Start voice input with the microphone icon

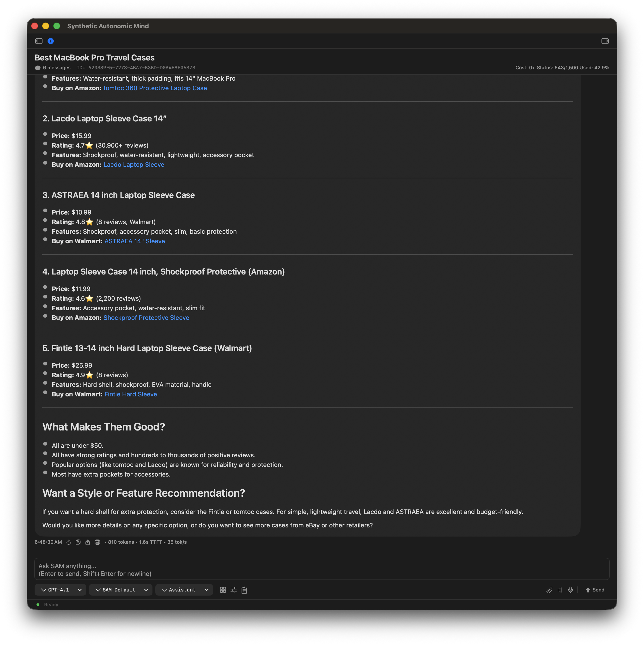coord(571,590)
